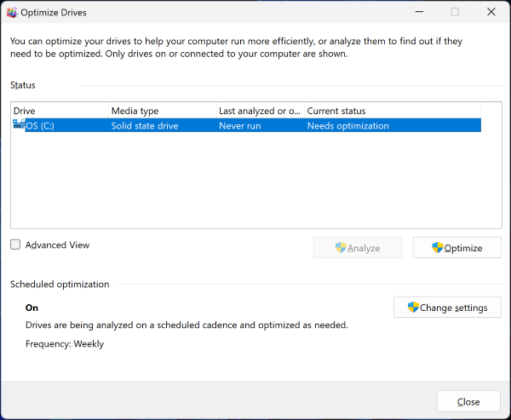
Task: Click the Last analyzed column header
Action: pyautogui.click(x=260, y=111)
